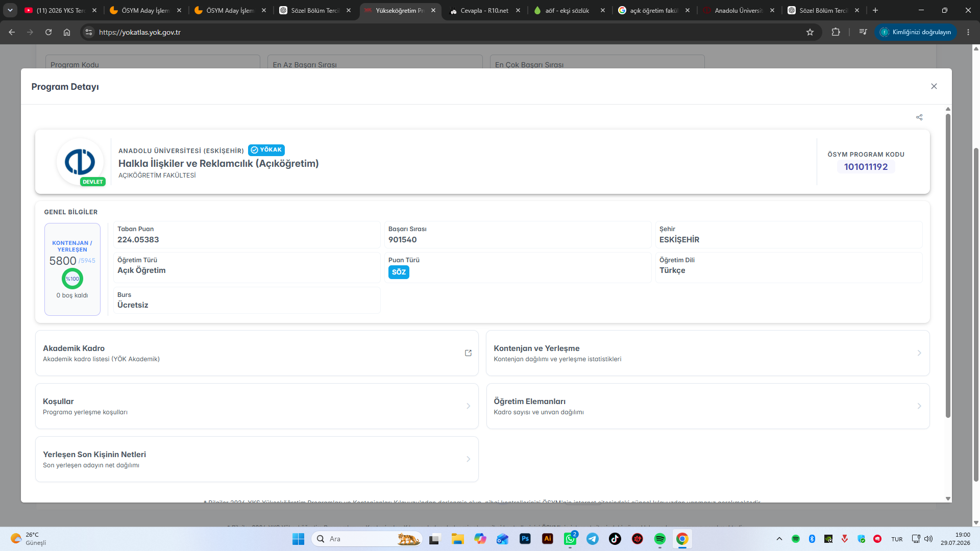Screen dimensions: 980x551
Task: Open TikTok from the taskbar
Action: point(615,539)
